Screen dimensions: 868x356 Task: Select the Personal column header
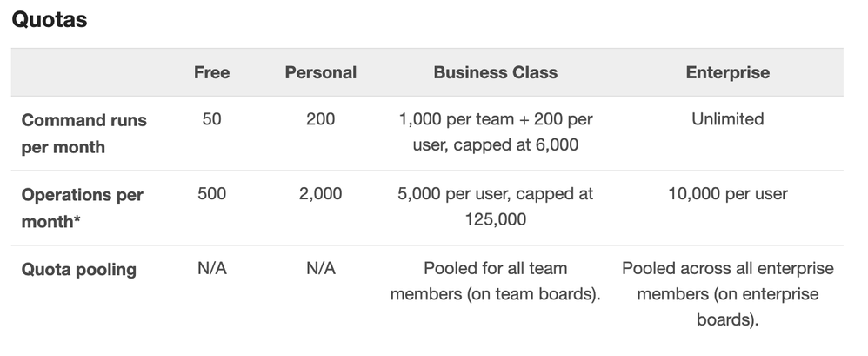(x=321, y=72)
